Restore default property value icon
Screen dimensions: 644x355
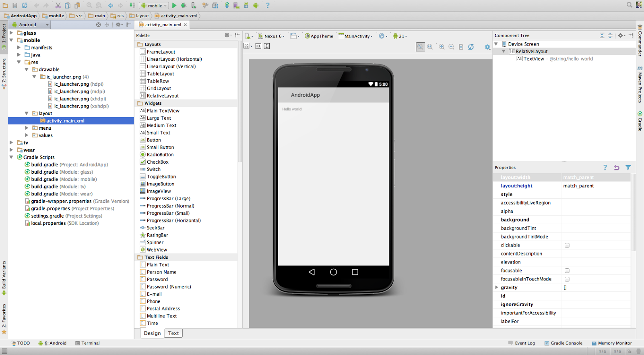click(617, 168)
